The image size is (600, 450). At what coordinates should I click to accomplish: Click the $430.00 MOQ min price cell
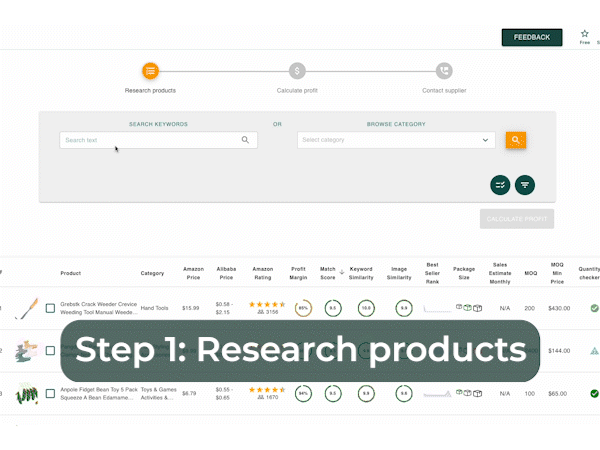[559, 308]
